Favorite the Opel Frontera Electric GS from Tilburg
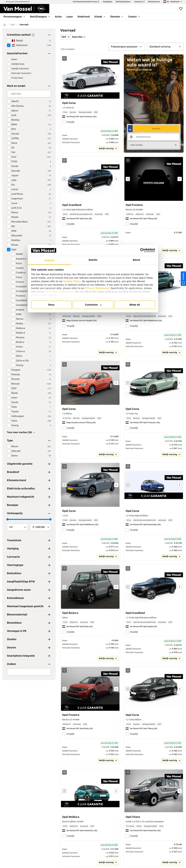186x868 pixels. (128, 160)
